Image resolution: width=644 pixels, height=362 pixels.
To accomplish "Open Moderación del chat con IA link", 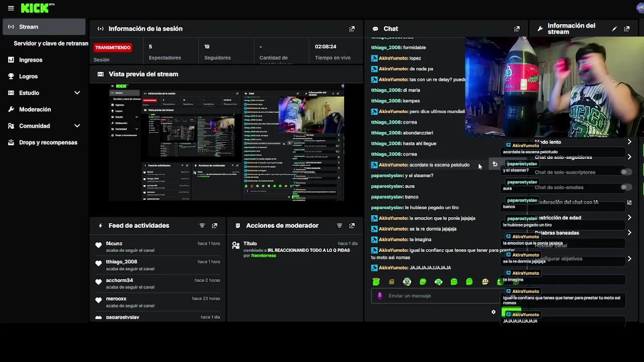I will pyautogui.click(x=629, y=202).
